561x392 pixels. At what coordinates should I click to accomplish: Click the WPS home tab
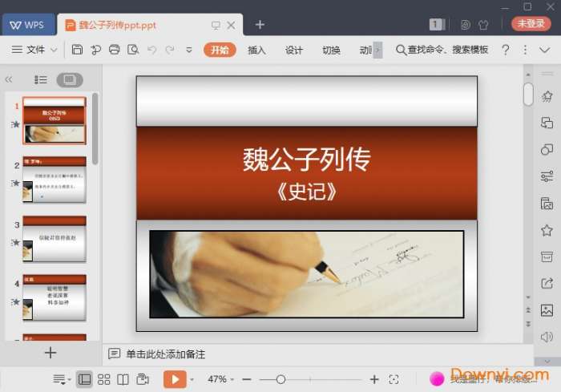[28, 25]
